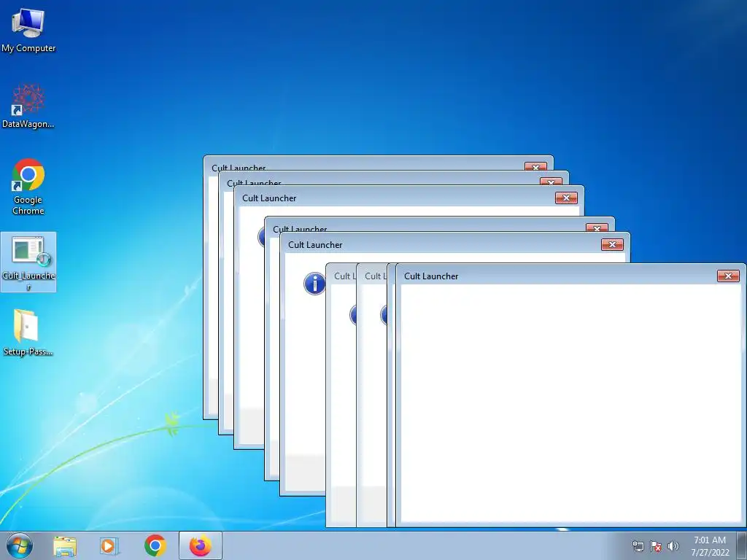Close the frontmost Cult Launcher window
The width and height of the screenshot is (747, 560).
[x=728, y=276]
